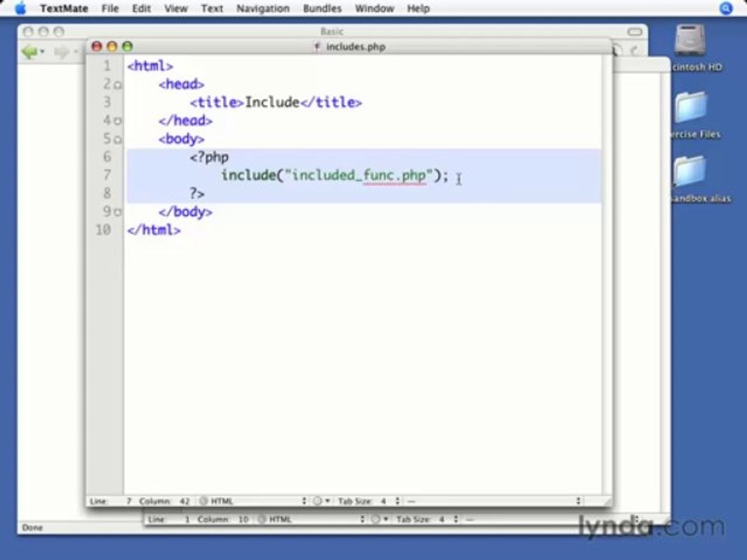747x560 pixels.
Task: Open symbol list dropdown in includes.php status bar
Action: 494,501
